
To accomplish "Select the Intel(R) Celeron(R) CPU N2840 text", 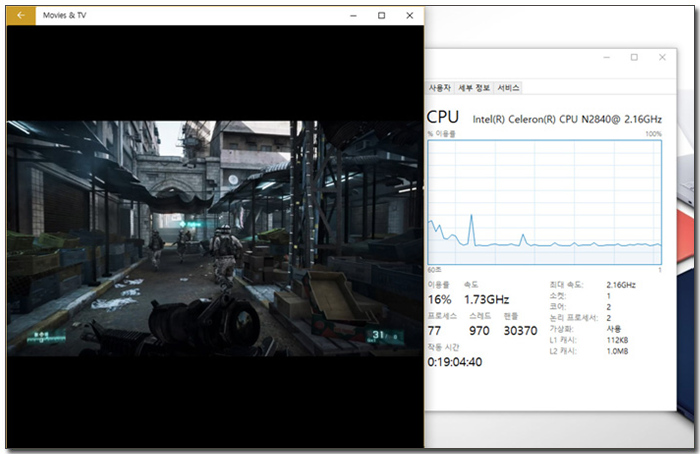I will point(567,119).
